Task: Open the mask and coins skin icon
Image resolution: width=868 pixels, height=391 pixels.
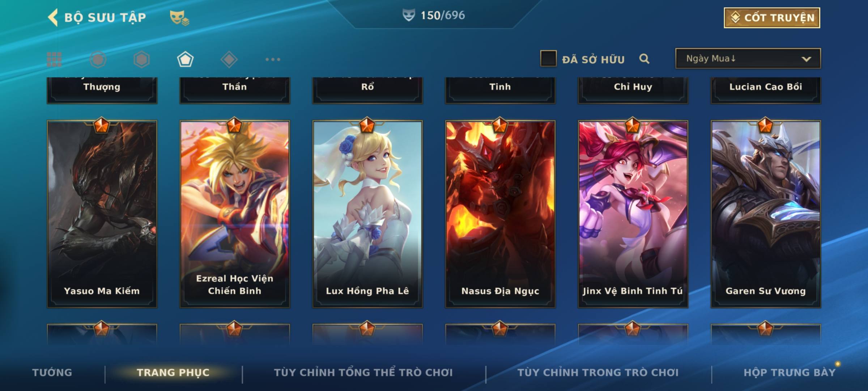Action: (x=179, y=18)
